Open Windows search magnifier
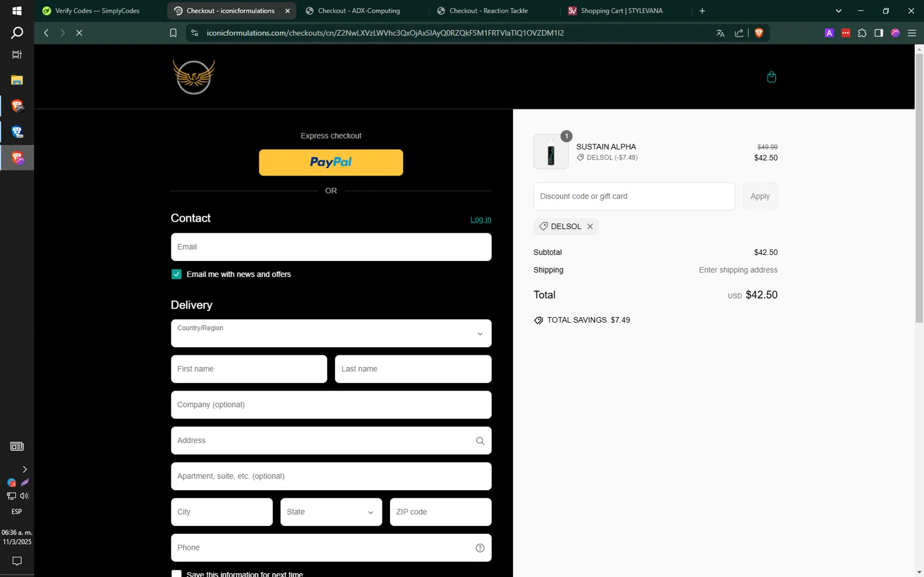The width and height of the screenshot is (924, 577). pyautogui.click(x=17, y=33)
